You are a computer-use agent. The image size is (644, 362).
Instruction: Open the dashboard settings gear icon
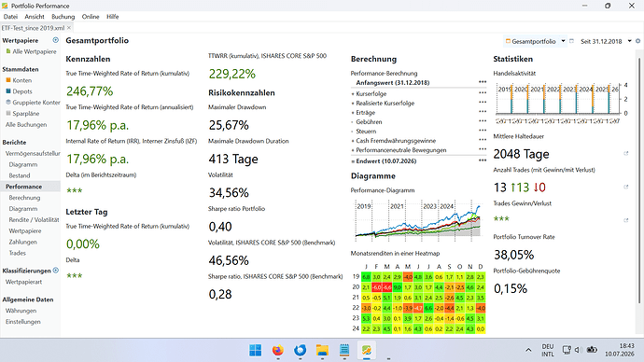[x=637, y=41]
